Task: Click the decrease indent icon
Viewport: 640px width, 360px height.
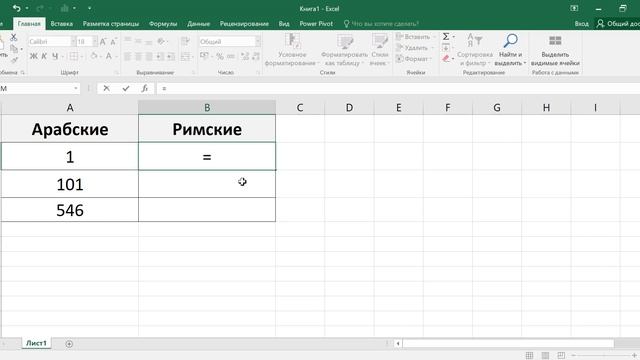Action: (x=160, y=56)
